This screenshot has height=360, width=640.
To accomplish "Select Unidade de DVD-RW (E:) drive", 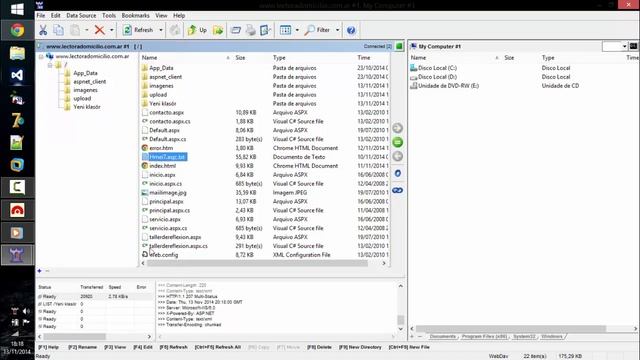I will [449, 86].
